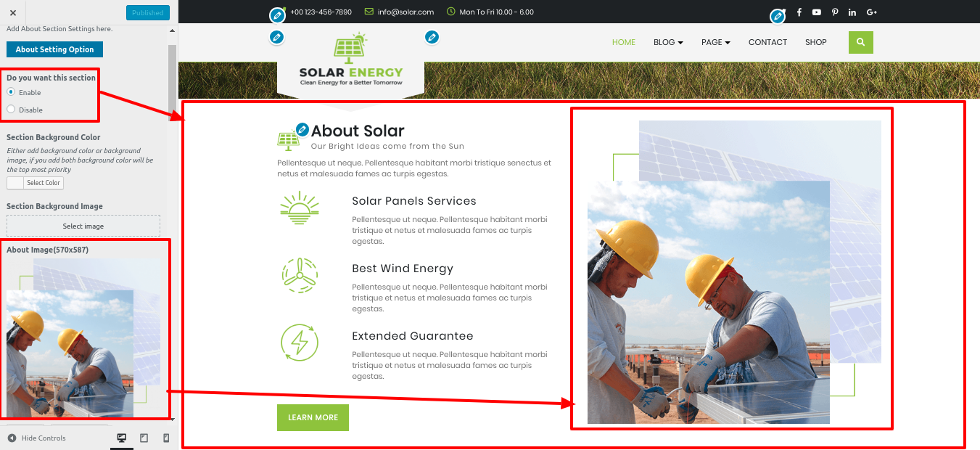Click the Google Plus icon
The height and width of the screenshot is (450, 980).
click(x=872, y=12)
